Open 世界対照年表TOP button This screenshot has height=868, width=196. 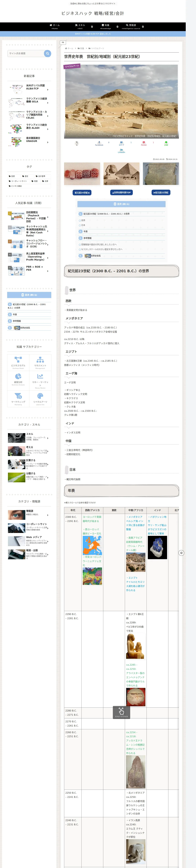point(121,192)
